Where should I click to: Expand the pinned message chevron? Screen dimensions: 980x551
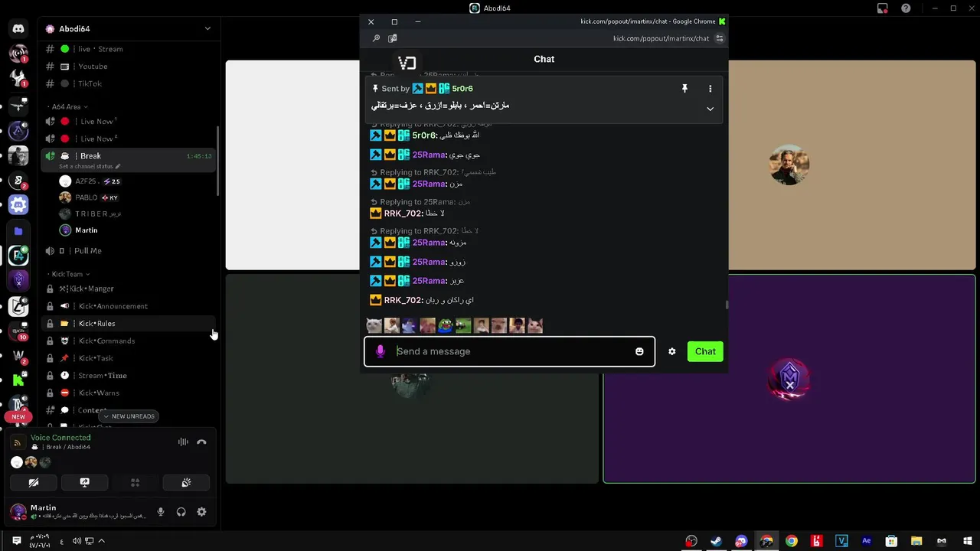(710, 109)
